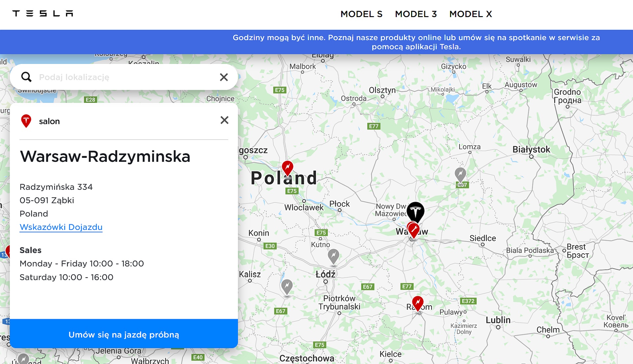Click the E77 road badge near Olsztyn
Image resolution: width=633 pixels, height=364 pixels.
(374, 126)
